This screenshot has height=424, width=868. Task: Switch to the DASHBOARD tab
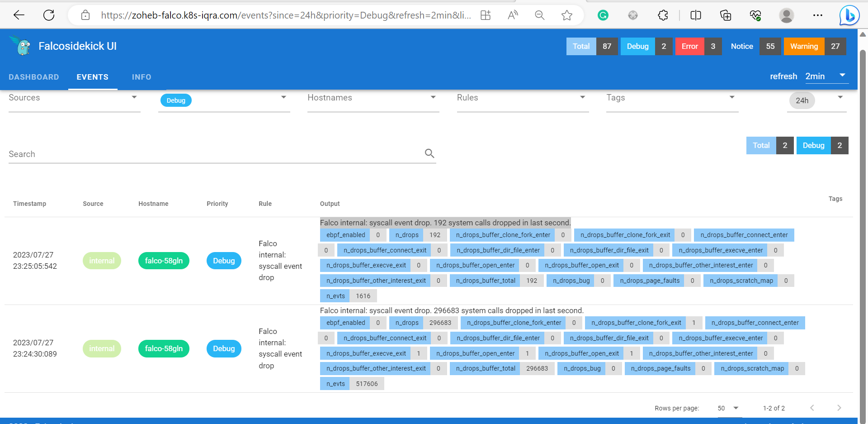coord(33,77)
